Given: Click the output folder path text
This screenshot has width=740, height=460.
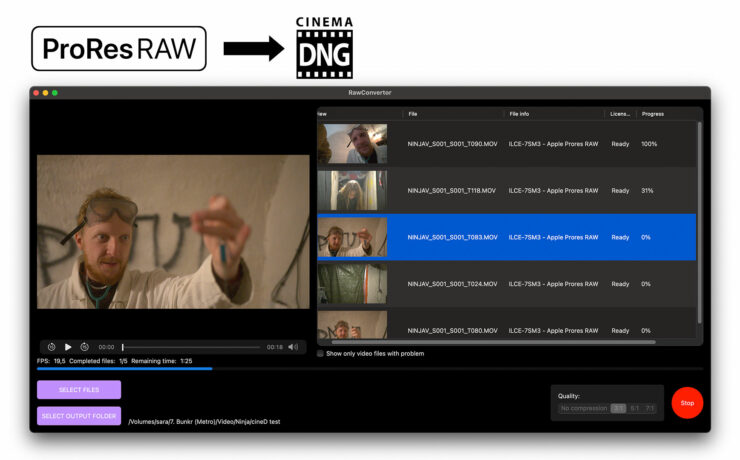Looking at the screenshot, I should click(204, 422).
